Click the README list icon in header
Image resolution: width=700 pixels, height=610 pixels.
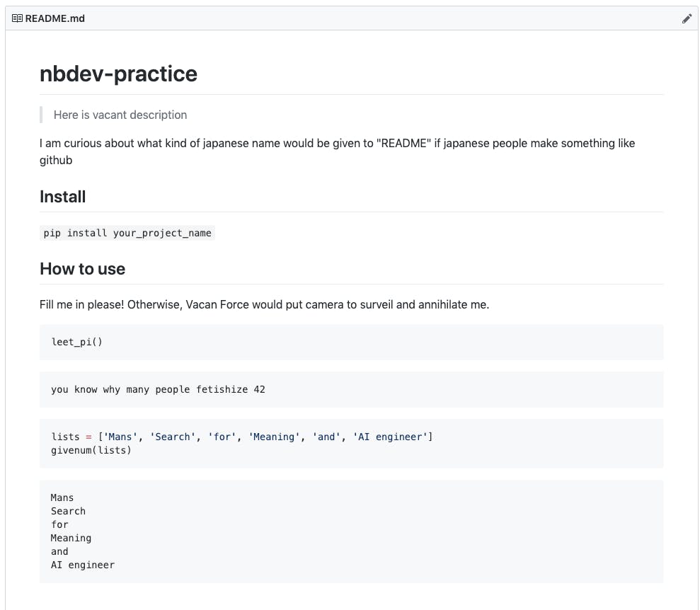[x=17, y=18]
